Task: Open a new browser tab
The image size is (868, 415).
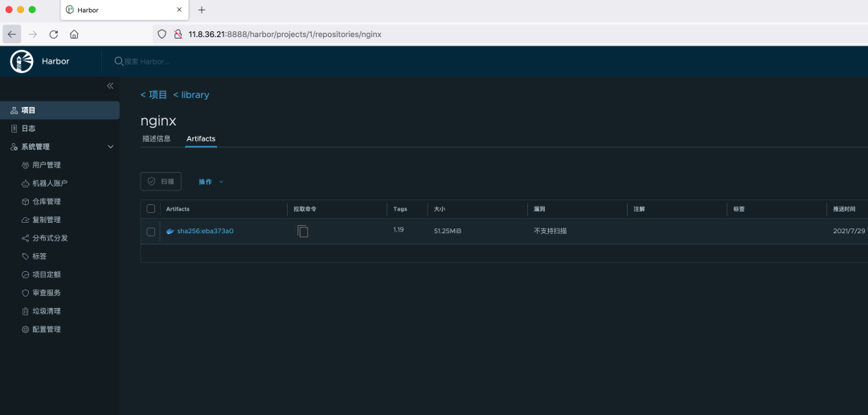Action: tap(202, 10)
